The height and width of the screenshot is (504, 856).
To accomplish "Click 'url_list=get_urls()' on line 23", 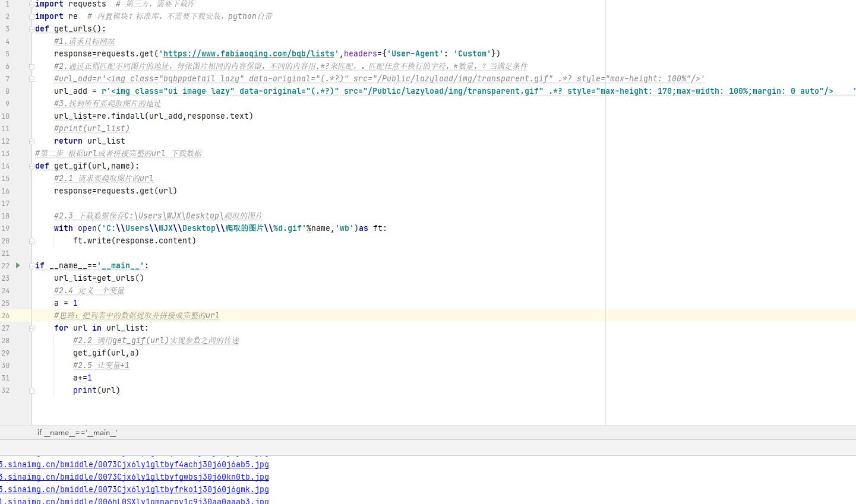I will point(99,278).
